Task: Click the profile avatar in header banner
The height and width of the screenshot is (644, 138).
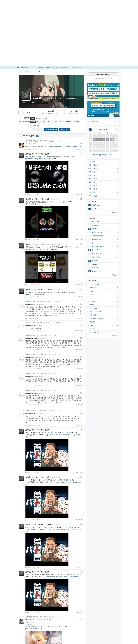Action: tap(26, 96)
